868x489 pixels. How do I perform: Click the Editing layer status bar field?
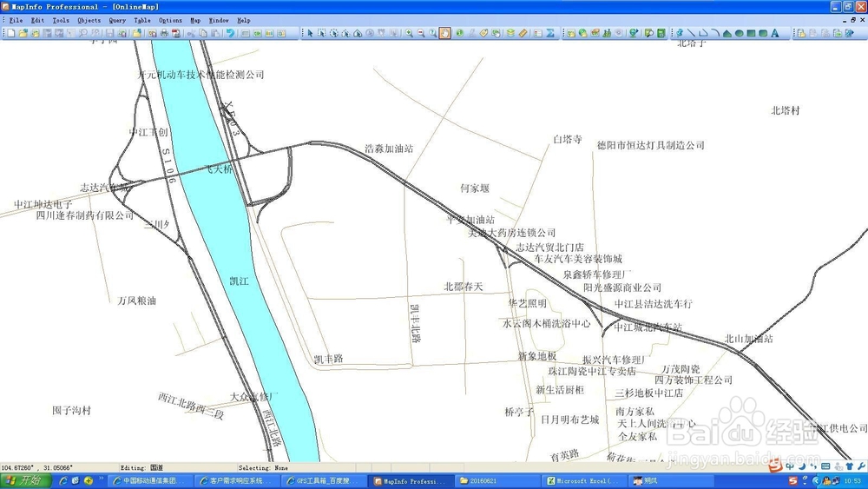click(177, 468)
